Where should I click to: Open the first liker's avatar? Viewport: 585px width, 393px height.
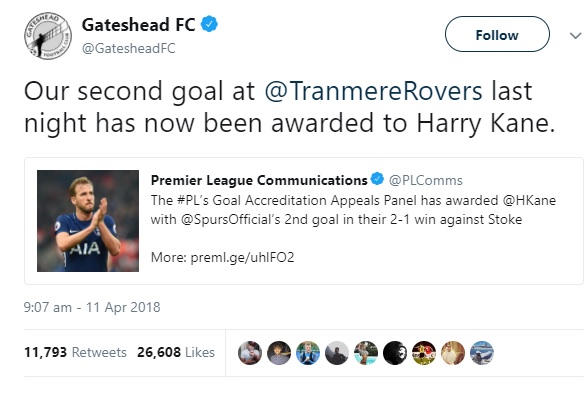(x=250, y=353)
